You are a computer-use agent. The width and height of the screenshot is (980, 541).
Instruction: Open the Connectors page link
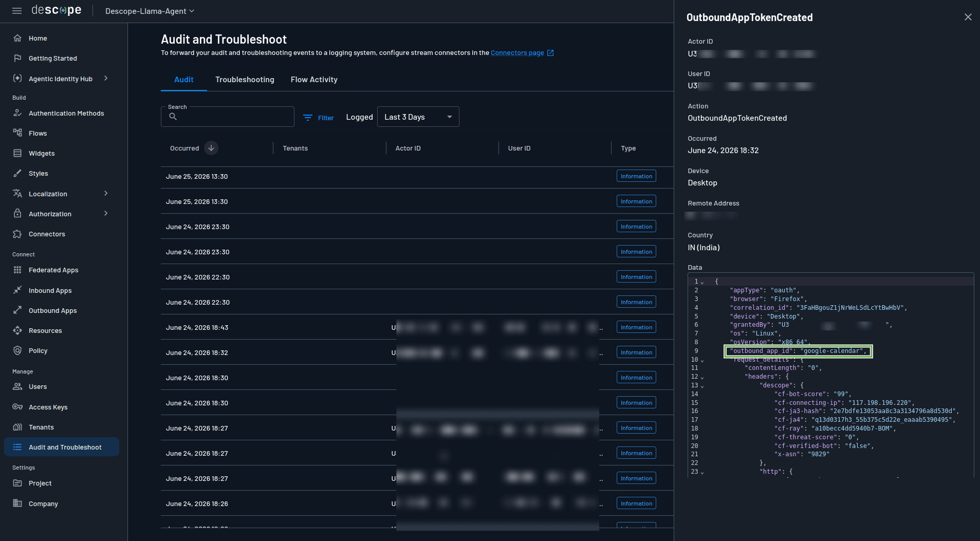pos(517,53)
